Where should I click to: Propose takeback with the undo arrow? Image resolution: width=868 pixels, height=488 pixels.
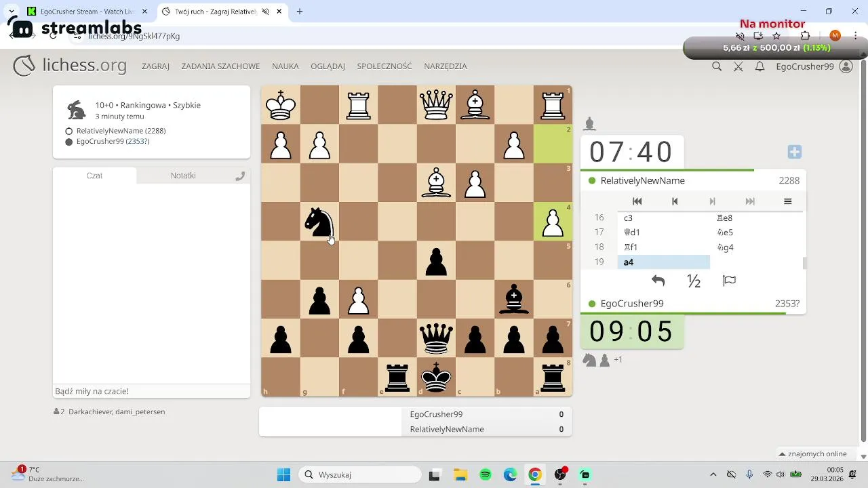(658, 281)
